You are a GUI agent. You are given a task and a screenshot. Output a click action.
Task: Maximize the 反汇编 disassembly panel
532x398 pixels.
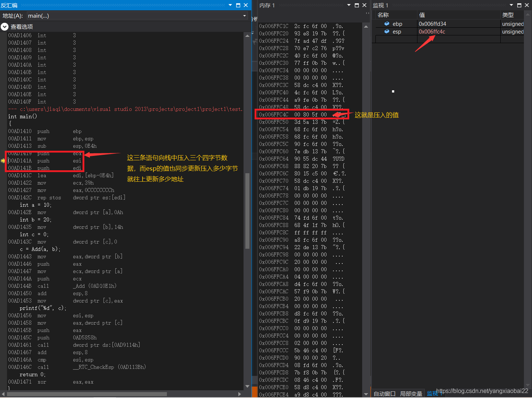click(x=238, y=5)
